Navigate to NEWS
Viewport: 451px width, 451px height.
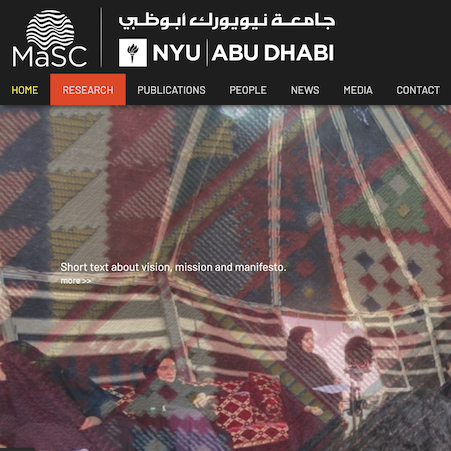point(305,90)
